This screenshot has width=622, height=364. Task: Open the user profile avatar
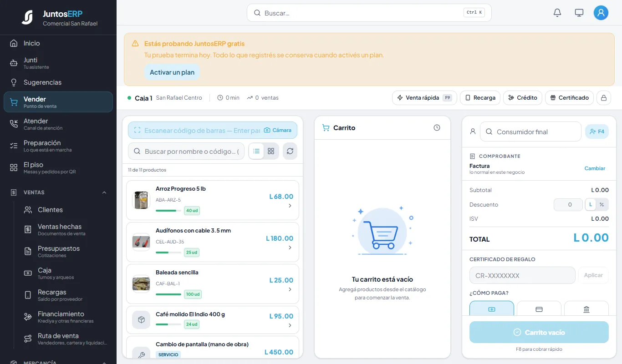pyautogui.click(x=601, y=13)
